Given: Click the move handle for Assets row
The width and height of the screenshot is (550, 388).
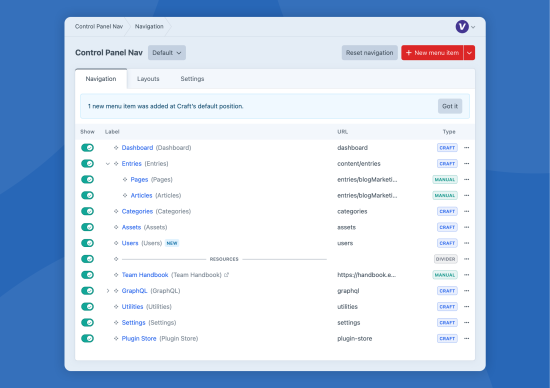Looking at the screenshot, I should 116,227.
